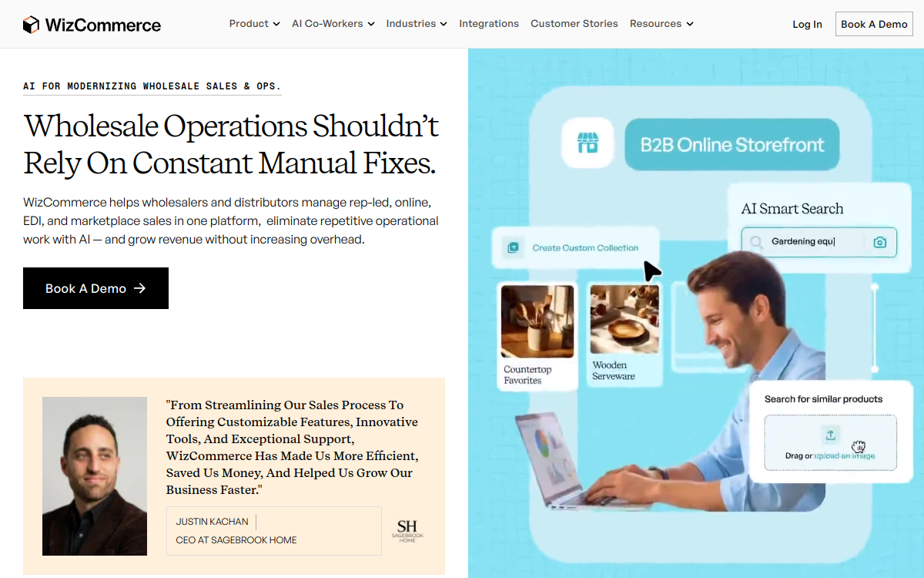The image size is (924, 578).
Task: Click the WizCommerce wordmark
Action: click(103, 25)
